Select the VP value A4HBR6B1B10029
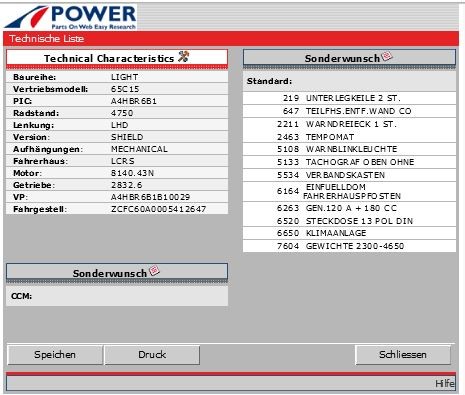 [x=150, y=197]
